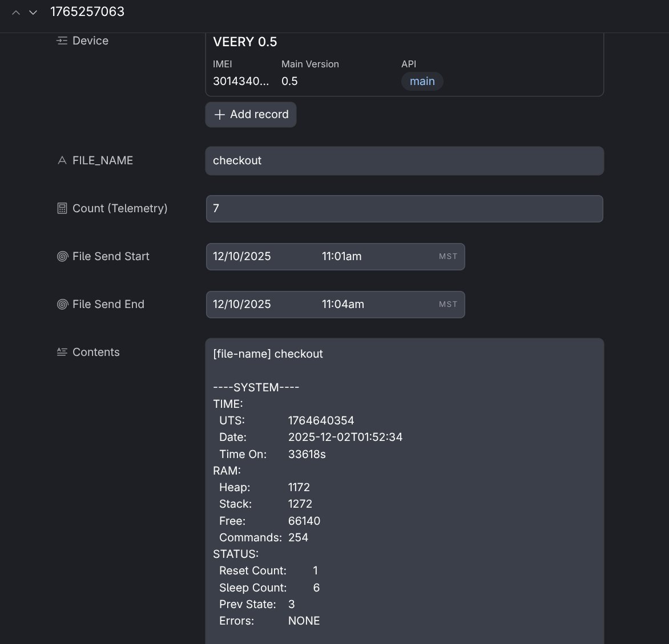Add a linked record to Device
The image size is (669, 644).
click(251, 114)
